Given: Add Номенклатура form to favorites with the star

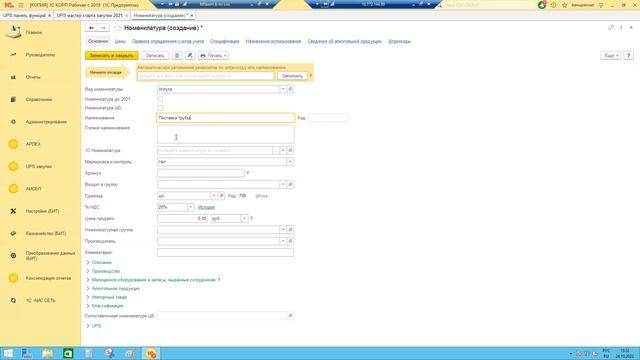Looking at the screenshot, I should point(117,28).
